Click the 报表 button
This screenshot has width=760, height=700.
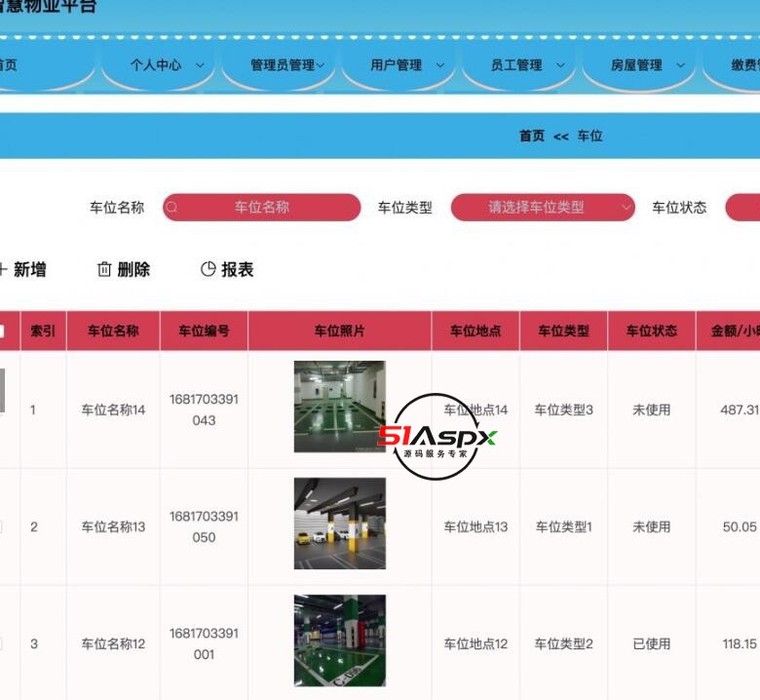click(227, 269)
